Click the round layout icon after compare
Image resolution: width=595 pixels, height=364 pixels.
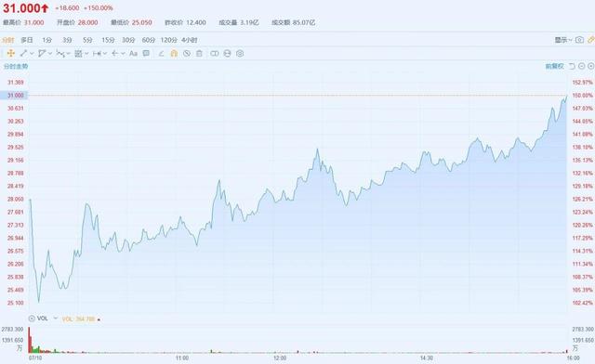point(227,54)
